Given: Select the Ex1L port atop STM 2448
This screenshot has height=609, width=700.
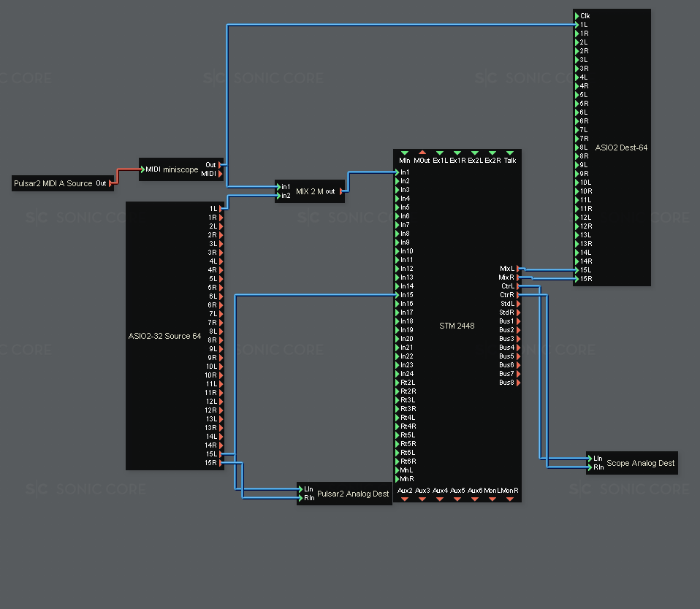Looking at the screenshot, I should coord(440,153).
